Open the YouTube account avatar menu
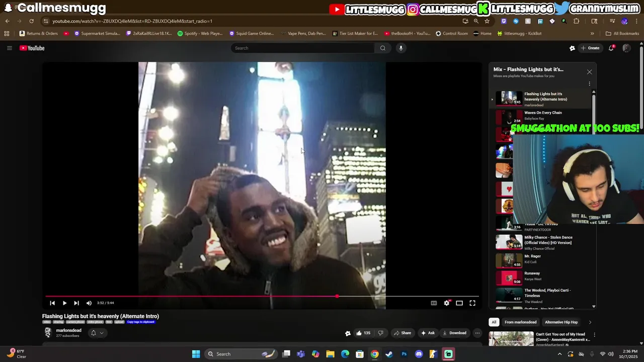This screenshot has height=362, width=644. coord(626,48)
